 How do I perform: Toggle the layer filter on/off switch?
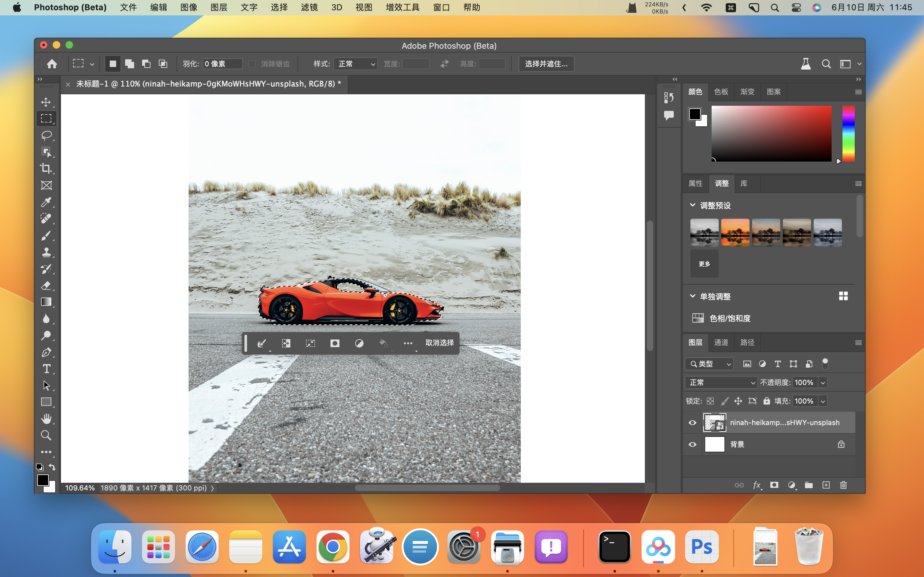825,364
